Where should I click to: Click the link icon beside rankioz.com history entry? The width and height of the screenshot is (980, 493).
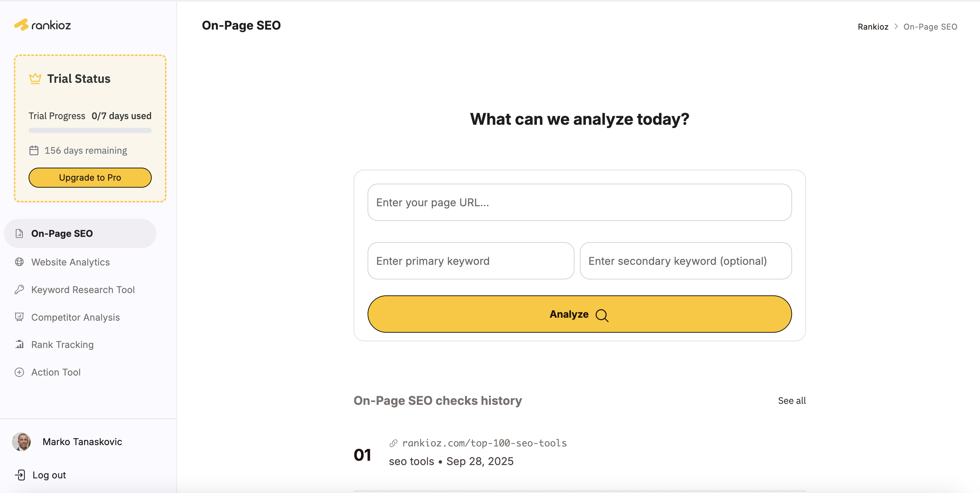394,443
